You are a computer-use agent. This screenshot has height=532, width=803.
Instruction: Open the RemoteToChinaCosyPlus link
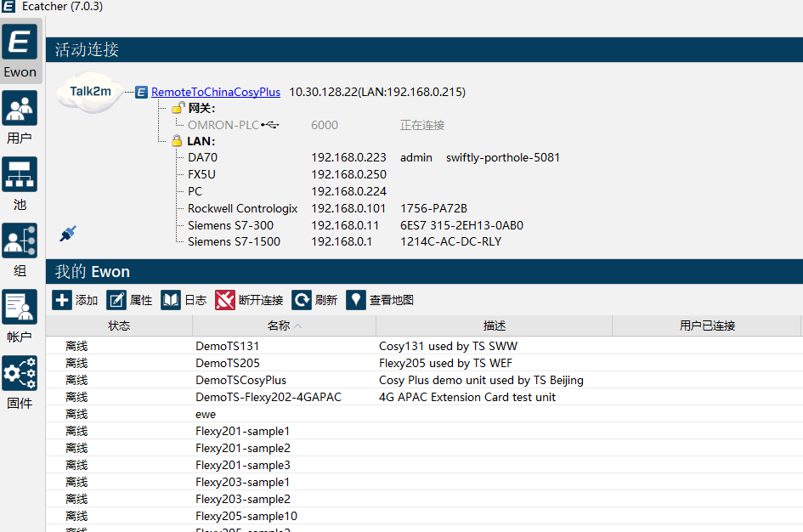click(x=216, y=92)
